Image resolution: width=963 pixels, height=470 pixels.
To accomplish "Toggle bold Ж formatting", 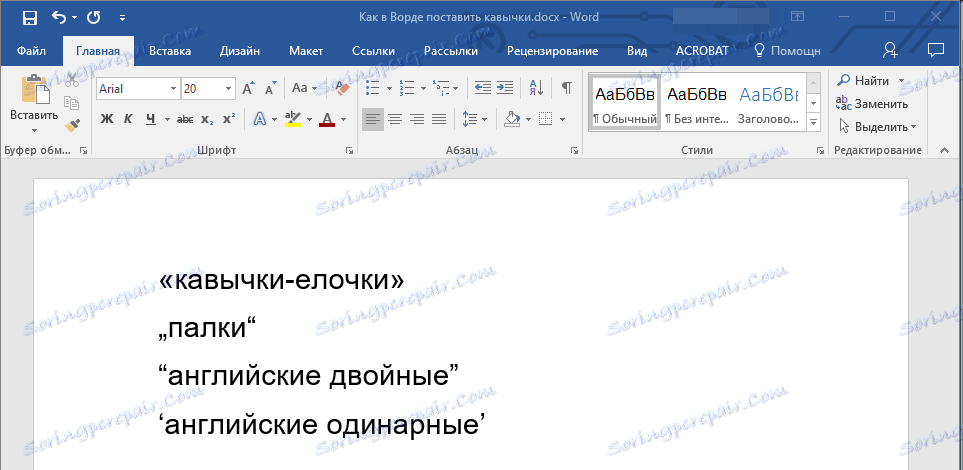I will pyautogui.click(x=107, y=119).
